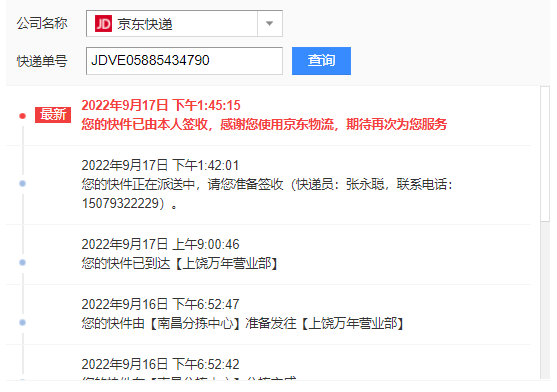The height and width of the screenshot is (392, 557).
Task: Click the red timeline dot for latest update
Action: pos(22,116)
